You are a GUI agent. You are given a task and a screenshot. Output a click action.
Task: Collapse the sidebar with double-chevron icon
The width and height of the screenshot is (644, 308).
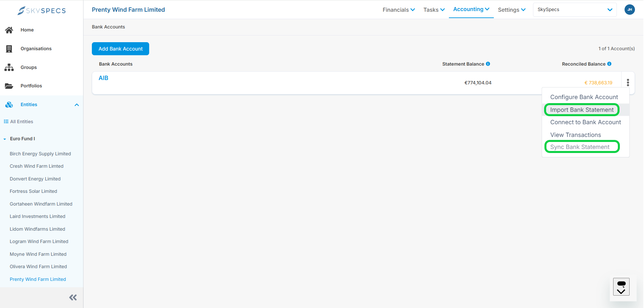[73, 297]
